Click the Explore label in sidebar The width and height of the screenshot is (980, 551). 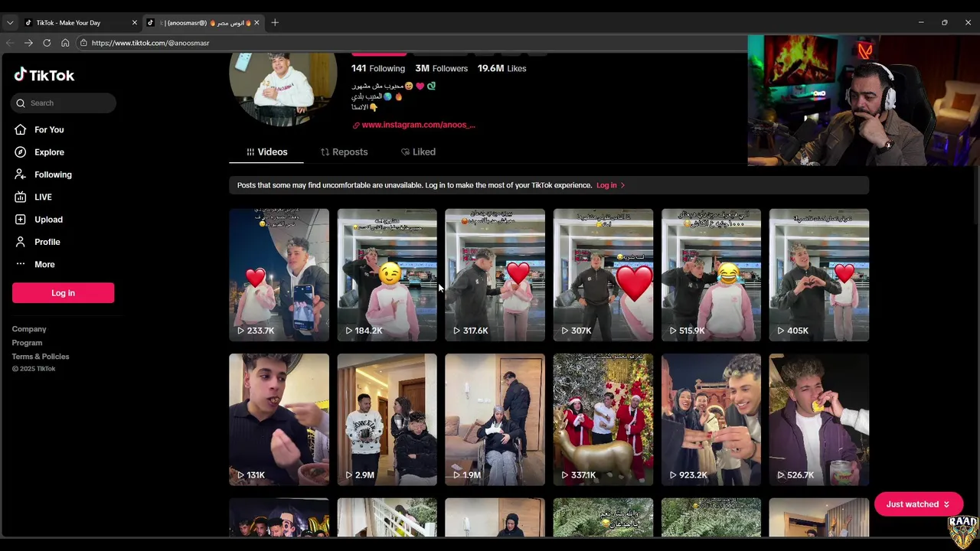[49, 152]
